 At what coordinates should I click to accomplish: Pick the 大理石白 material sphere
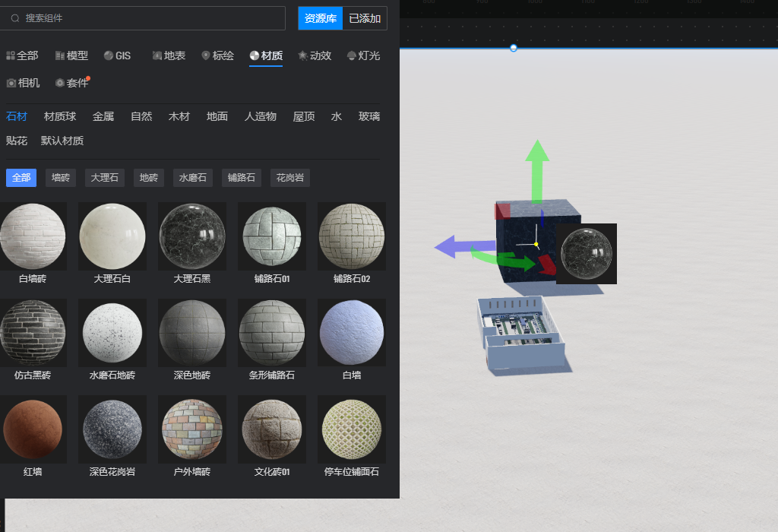[x=112, y=236]
